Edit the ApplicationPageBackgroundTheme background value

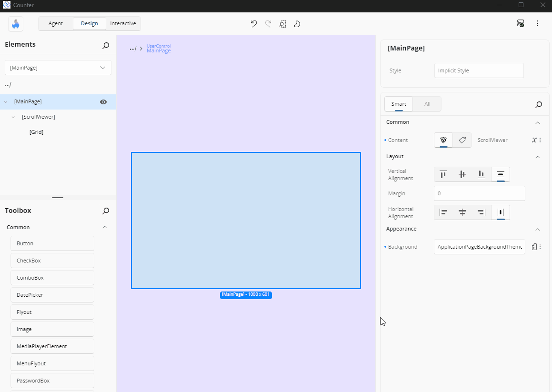(x=479, y=247)
